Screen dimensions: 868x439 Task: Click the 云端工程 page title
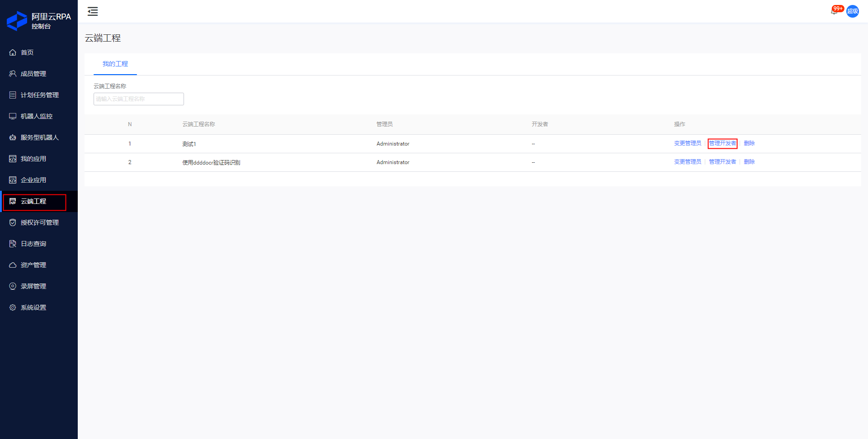point(103,38)
